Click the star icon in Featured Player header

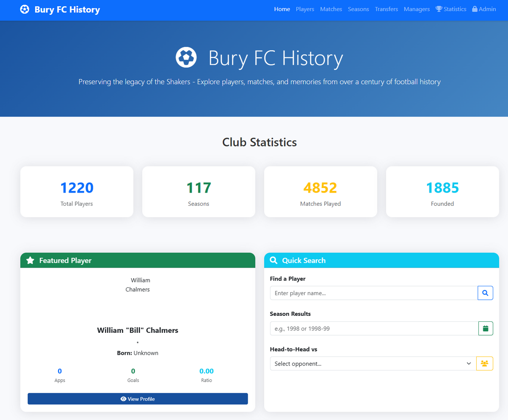[30, 260]
